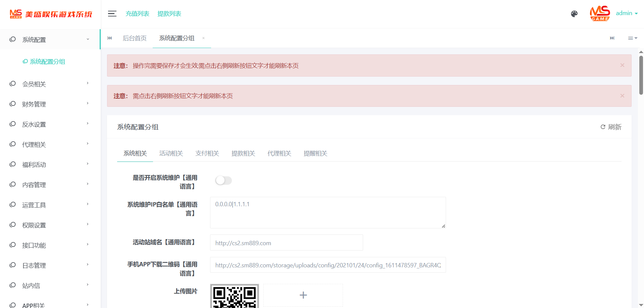Click the plus upload image box
This screenshot has width=644, height=308.
[x=303, y=295]
